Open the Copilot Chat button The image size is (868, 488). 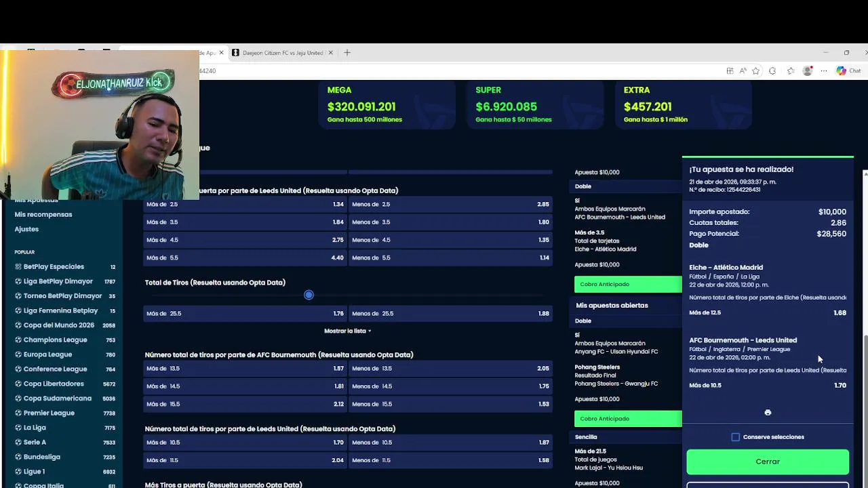tap(848, 70)
